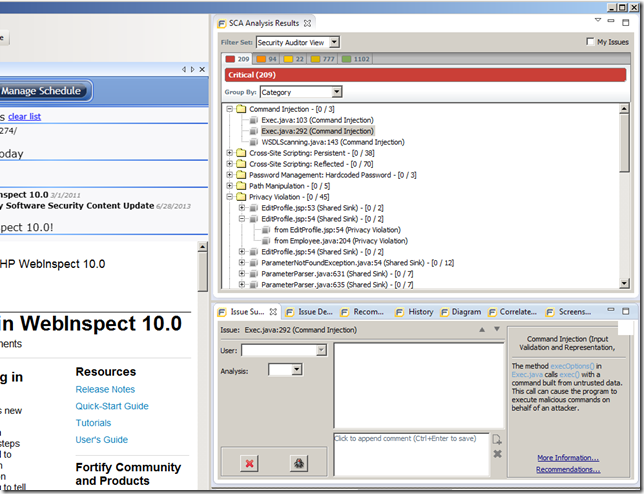Enable the My Issues checkbox
The image size is (644, 494).
tap(590, 41)
